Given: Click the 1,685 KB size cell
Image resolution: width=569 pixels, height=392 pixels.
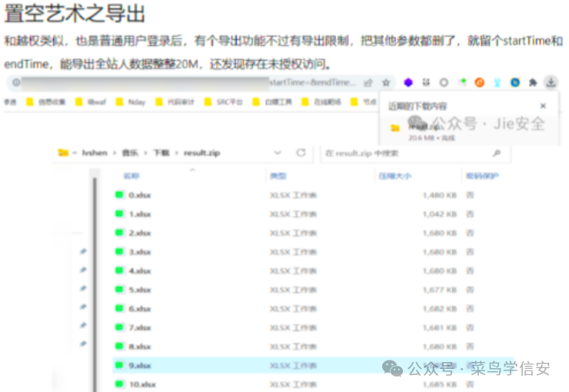Looking at the screenshot, I should point(440,384).
